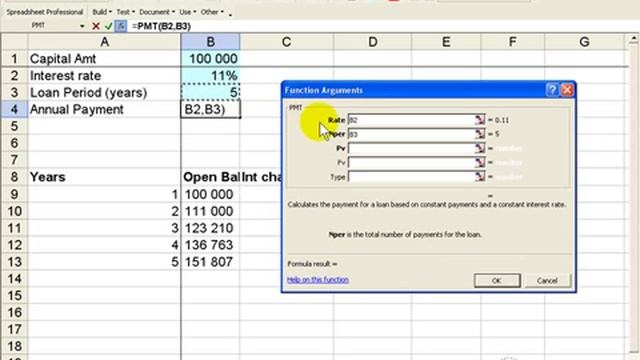Screen dimensions: 640x360
Task: Collapse dialog using Rate range selector icon
Action: click(480, 120)
